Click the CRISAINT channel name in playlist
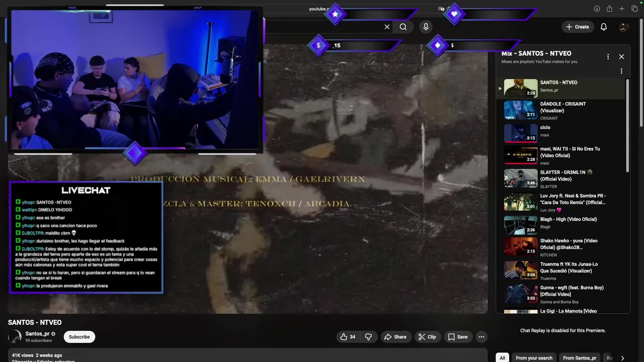The image size is (644, 362). tap(549, 118)
